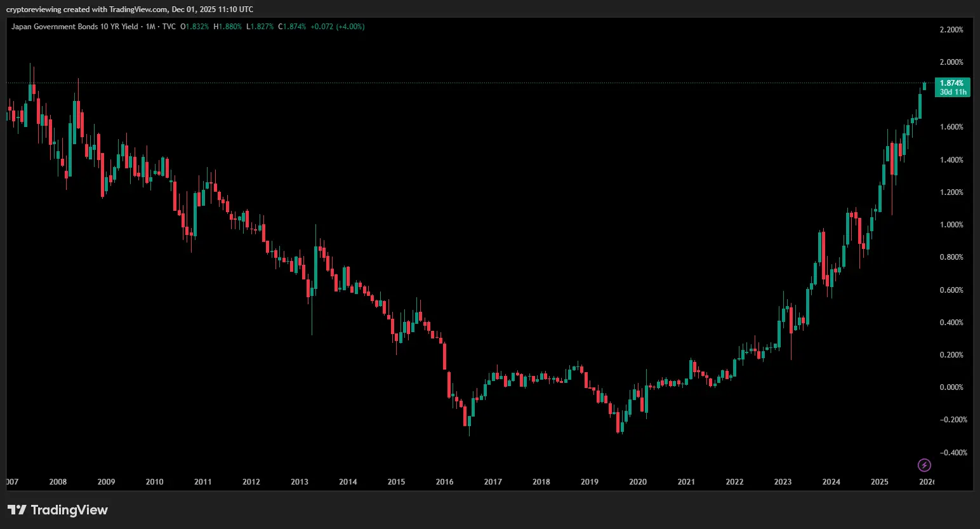Click the 30d 11h countdown label
The width and height of the screenshot is (980, 529).
[x=952, y=92]
